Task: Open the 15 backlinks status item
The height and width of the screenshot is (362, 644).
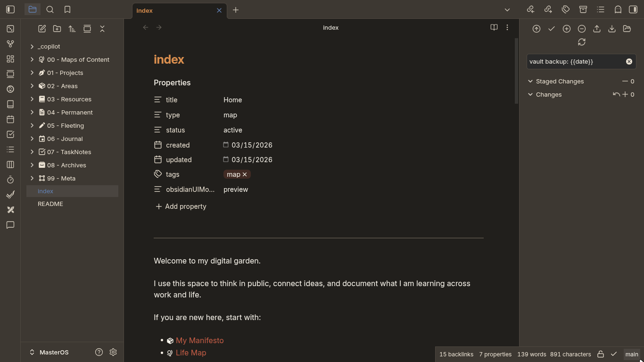Action: click(x=456, y=354)
